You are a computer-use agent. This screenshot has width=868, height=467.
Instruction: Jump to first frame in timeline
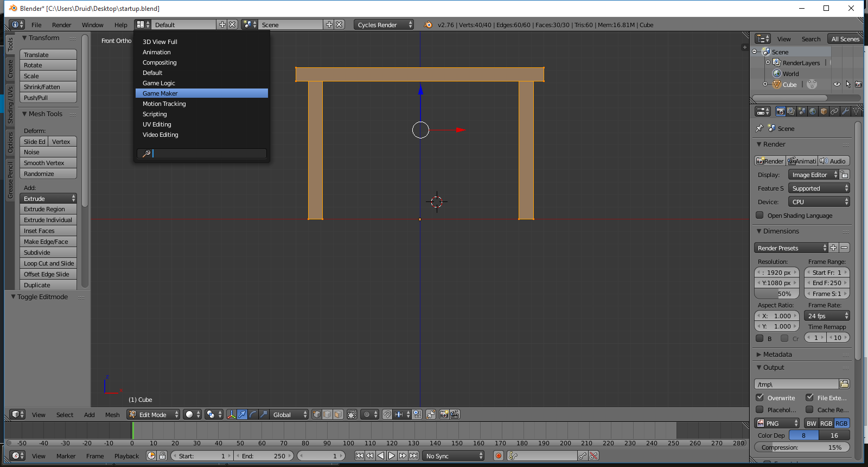coord(359,456)
